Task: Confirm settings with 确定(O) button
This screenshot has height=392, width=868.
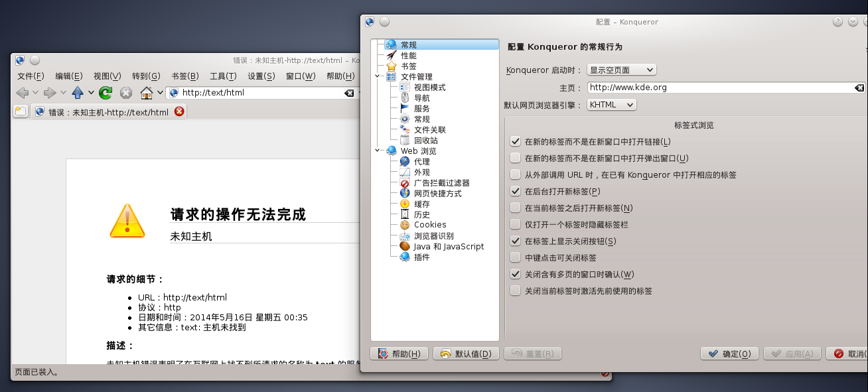Action: click(729, 354)
